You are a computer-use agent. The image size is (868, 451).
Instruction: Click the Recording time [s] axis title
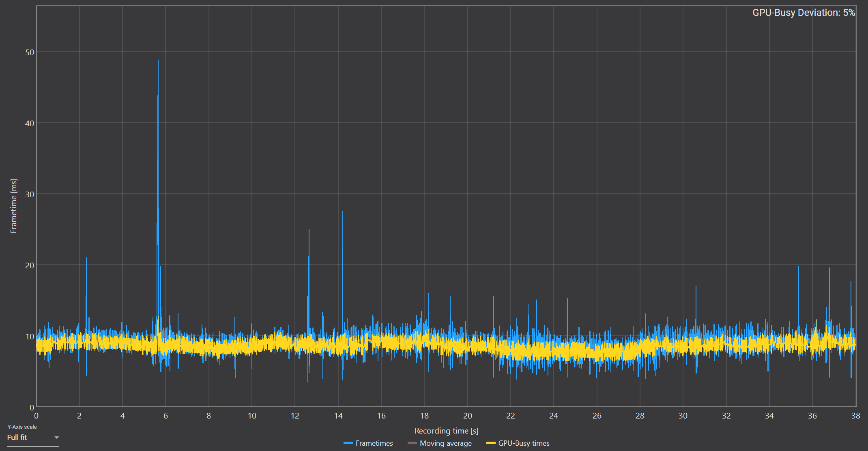[x=446, y=431]
